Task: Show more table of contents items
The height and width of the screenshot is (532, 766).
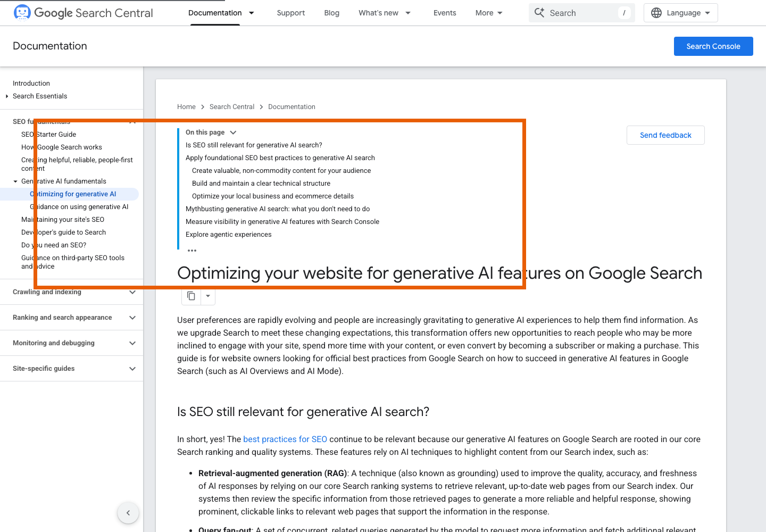Action: pos(192,250)
